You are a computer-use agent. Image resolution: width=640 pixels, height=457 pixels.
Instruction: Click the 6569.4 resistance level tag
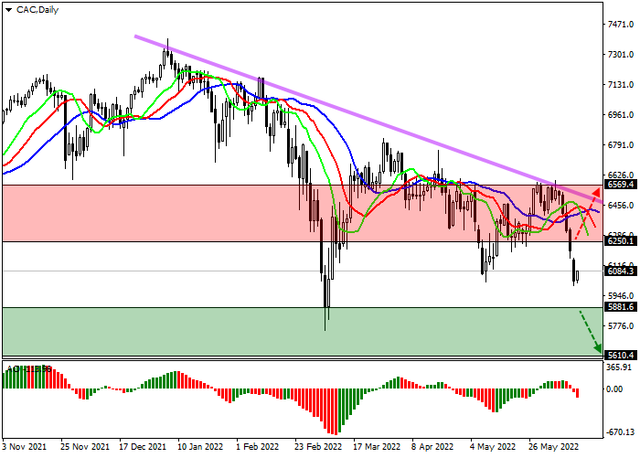pos(620,184)
